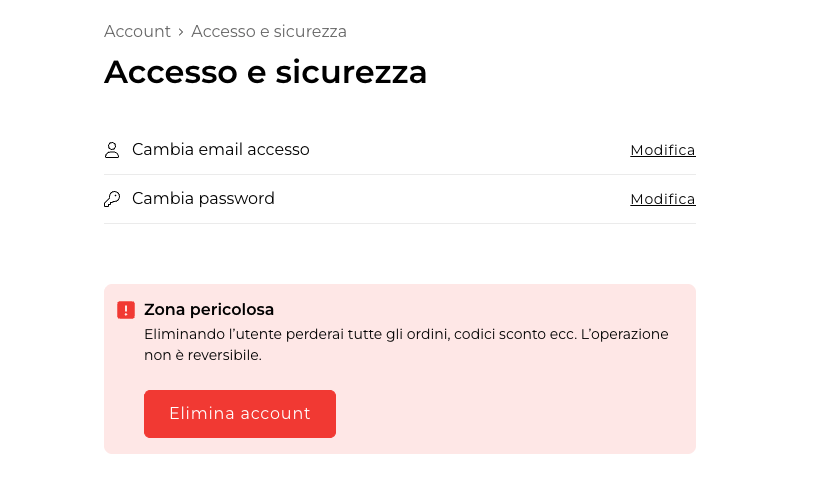Image resolution: width=827 pixels, height=481 pixels.
Task: Click the breadcrumb chevron separator
Action: click(x=181, y=32)
